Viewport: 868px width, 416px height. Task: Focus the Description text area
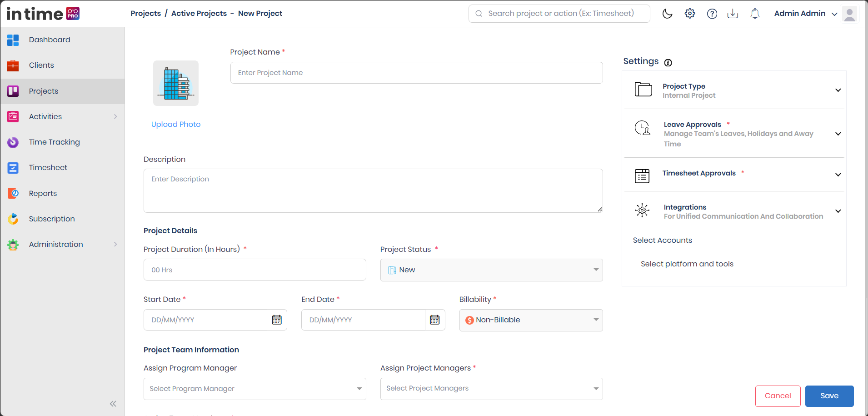pyautogui.click(x=373, y=190)
